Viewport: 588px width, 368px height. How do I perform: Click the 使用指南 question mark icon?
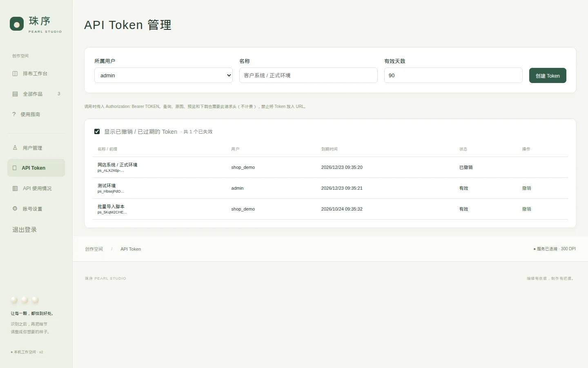point(14,114)
